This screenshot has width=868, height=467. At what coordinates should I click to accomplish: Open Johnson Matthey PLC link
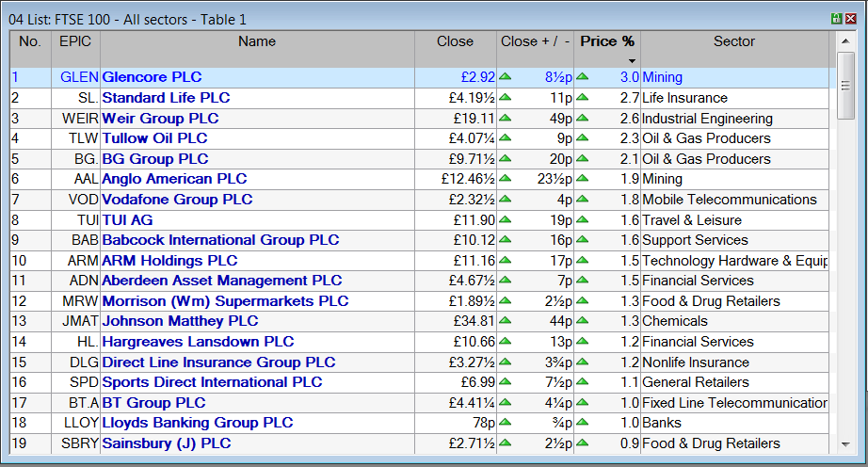(x=180, y=321)
